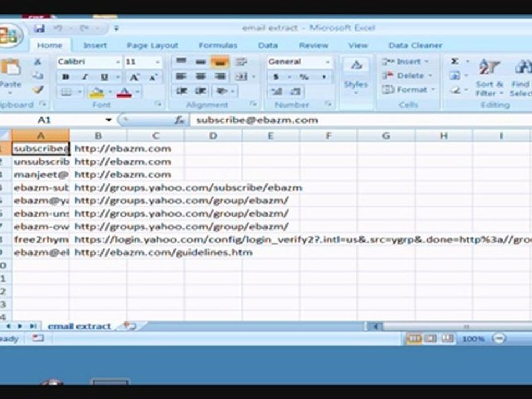Select column B header

pos(98,136)
